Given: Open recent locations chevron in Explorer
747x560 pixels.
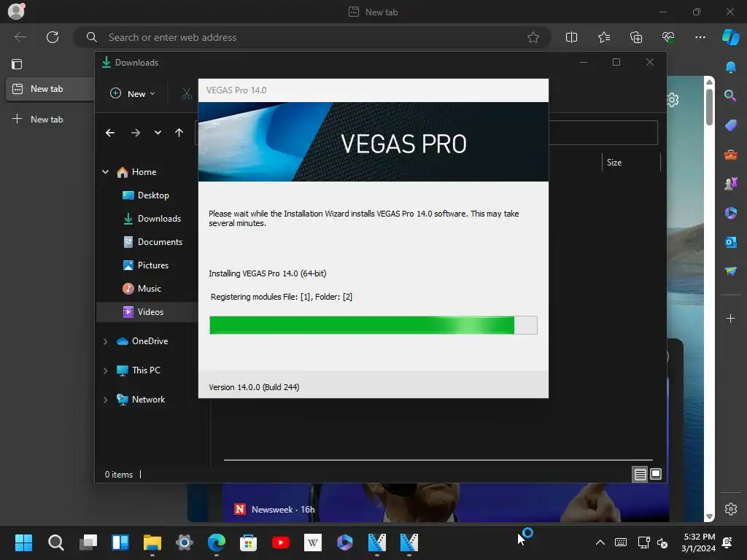Looking at the screenshot, I should coord(158,133).
